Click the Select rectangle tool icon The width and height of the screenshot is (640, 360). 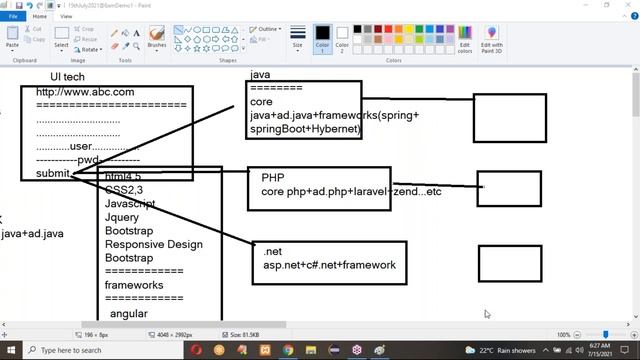coord(62,33)
